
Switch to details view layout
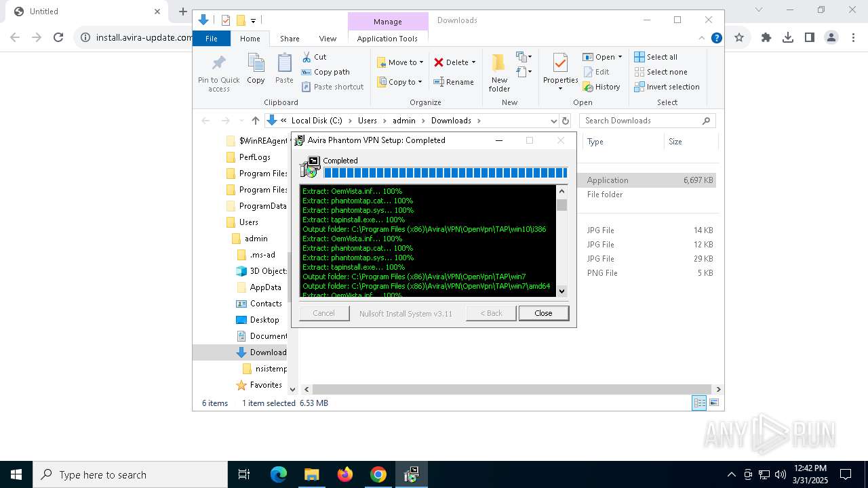click(699, 403)
